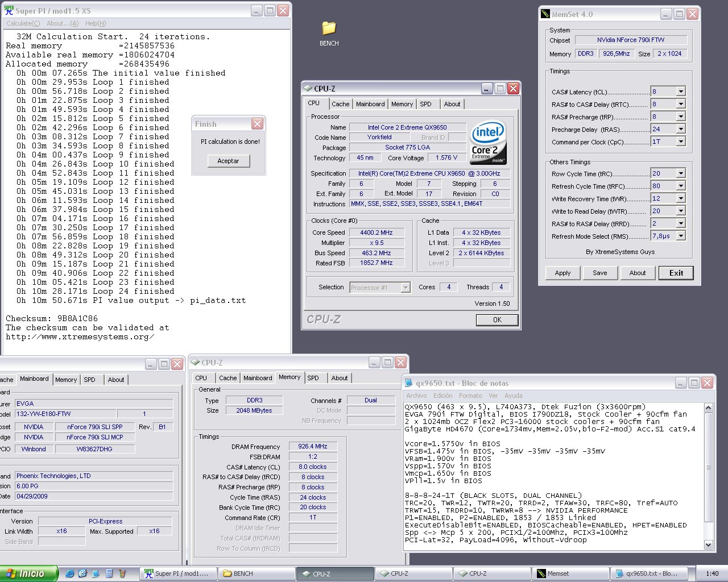Open the Write Recovery Time (tWR) dropdown
The height and width of the screenshot is (582, 728).
pos(681,198)
